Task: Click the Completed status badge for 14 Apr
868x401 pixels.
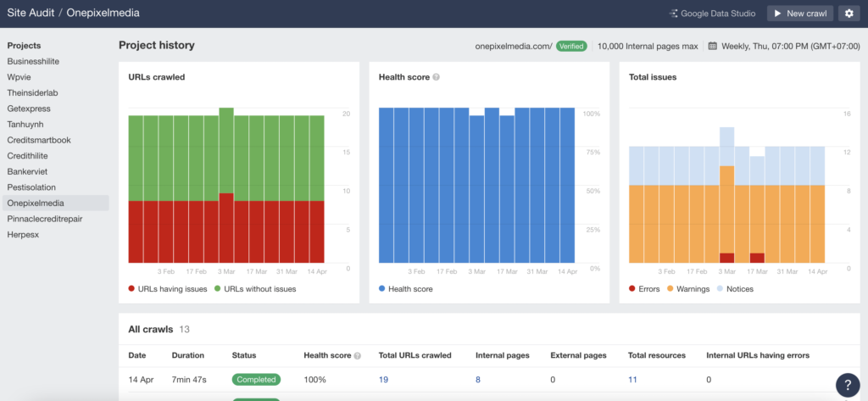Action: coord(256,380)
